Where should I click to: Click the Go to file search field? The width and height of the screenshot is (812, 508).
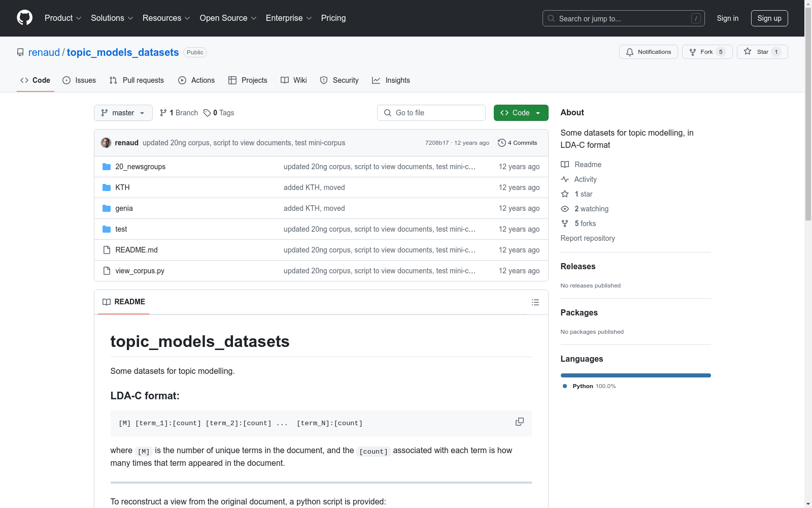point(431,113)
